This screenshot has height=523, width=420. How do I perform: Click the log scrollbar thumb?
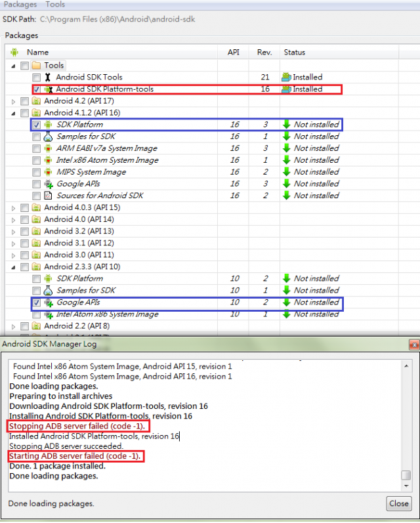(406, 475)
